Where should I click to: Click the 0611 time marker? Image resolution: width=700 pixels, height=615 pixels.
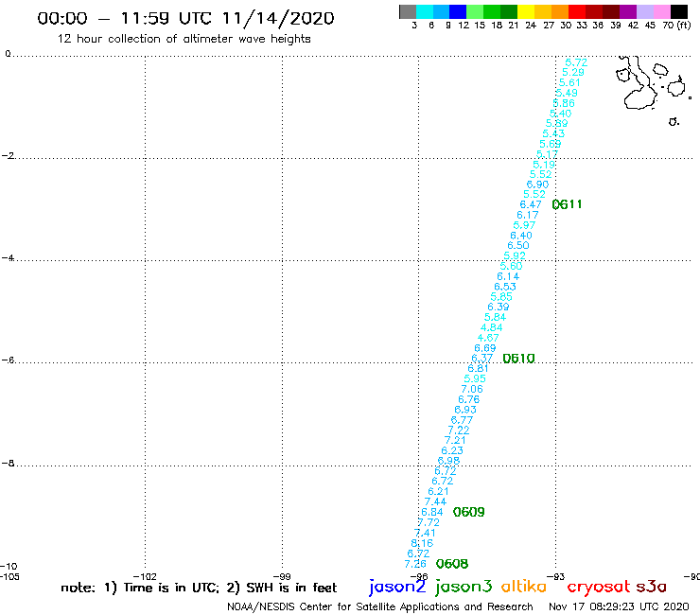tap(567, 204)
